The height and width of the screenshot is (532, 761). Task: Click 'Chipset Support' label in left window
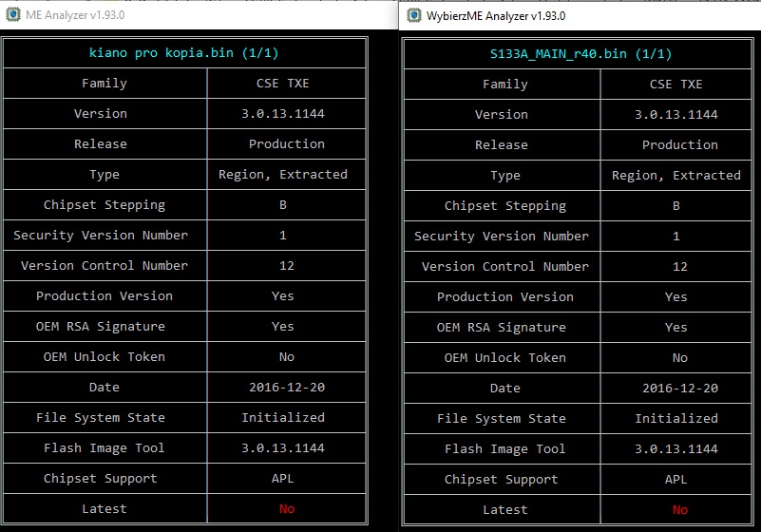coord(101,479)
